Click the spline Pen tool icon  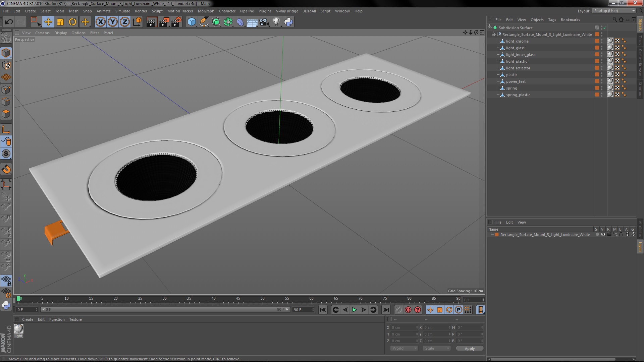[204, 22]
